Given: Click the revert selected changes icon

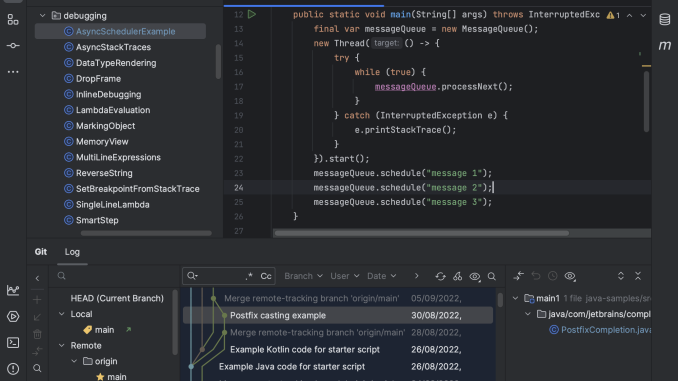Looking at the screenshot, I should click(x=536, y=276).
